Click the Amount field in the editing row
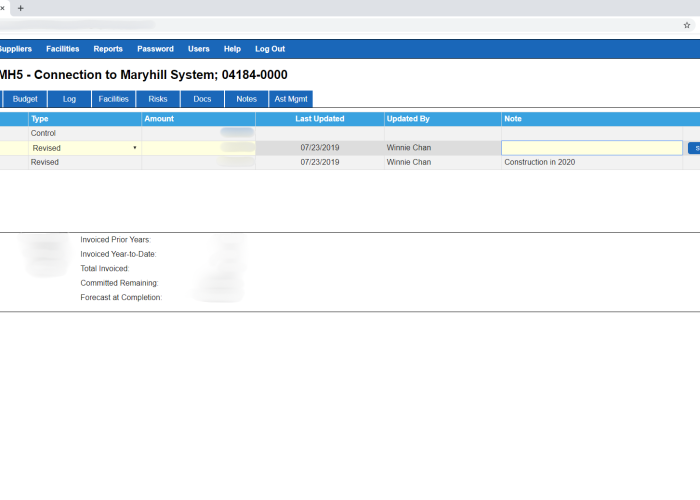700x500 pixels. point(199,148)
